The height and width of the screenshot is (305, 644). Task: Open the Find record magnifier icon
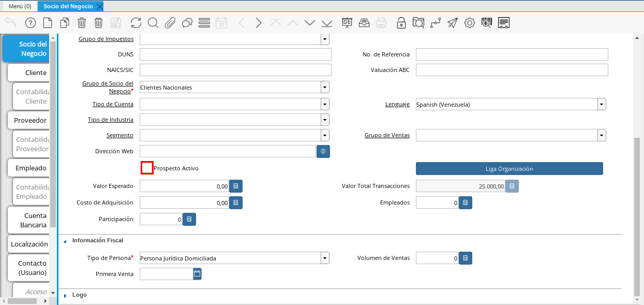153,23
